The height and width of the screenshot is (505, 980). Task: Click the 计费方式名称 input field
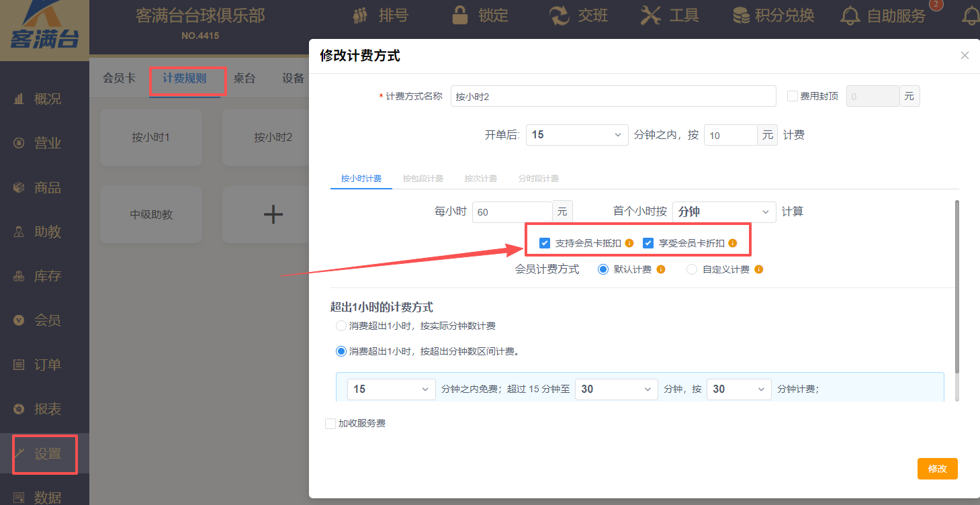point(613,96)
